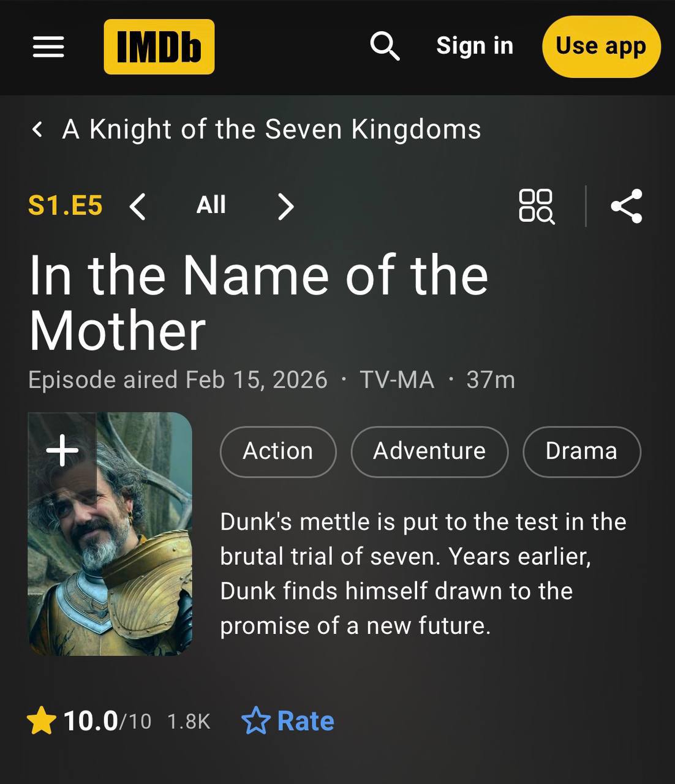
Task: Click the yellow rating star
Action: pyautogui.click(x=42, y=721)
